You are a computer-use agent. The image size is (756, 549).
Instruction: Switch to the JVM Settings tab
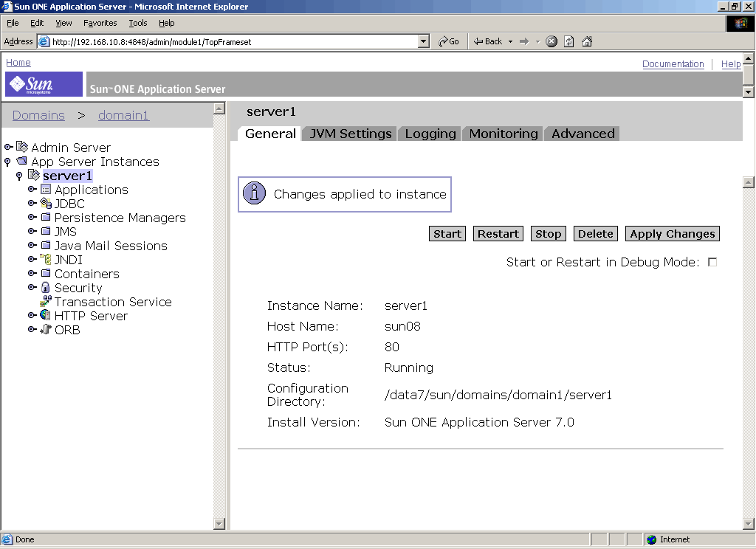pos(351,134)
